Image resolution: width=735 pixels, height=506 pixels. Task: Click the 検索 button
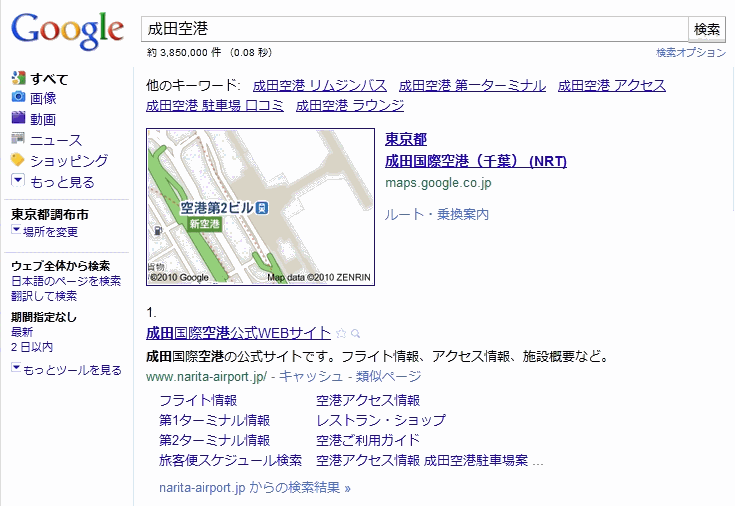(706, 29)
